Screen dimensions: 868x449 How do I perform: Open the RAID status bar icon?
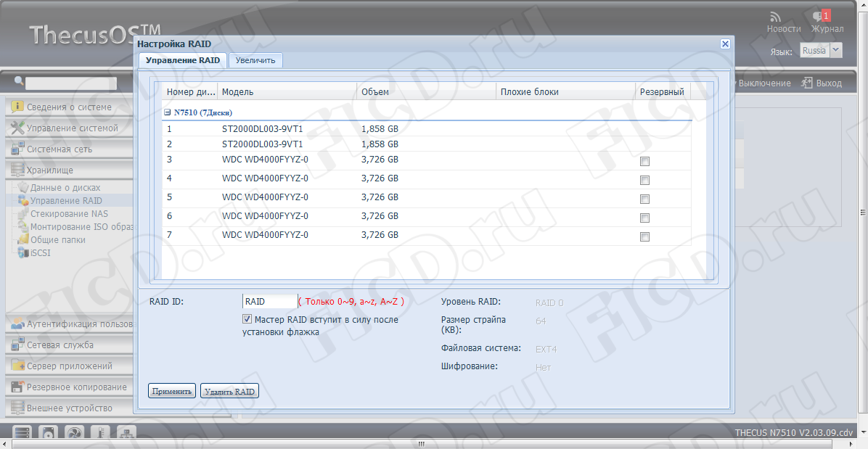tap(22, 433)
